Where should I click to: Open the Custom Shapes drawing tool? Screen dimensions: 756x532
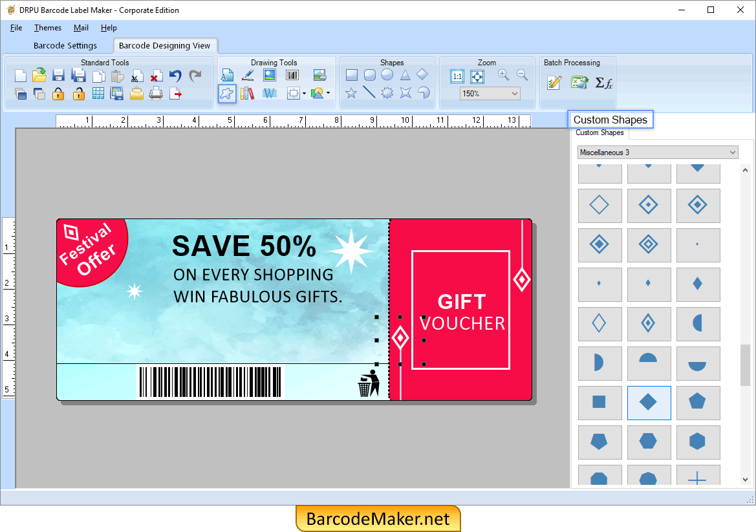coord(227,92)
